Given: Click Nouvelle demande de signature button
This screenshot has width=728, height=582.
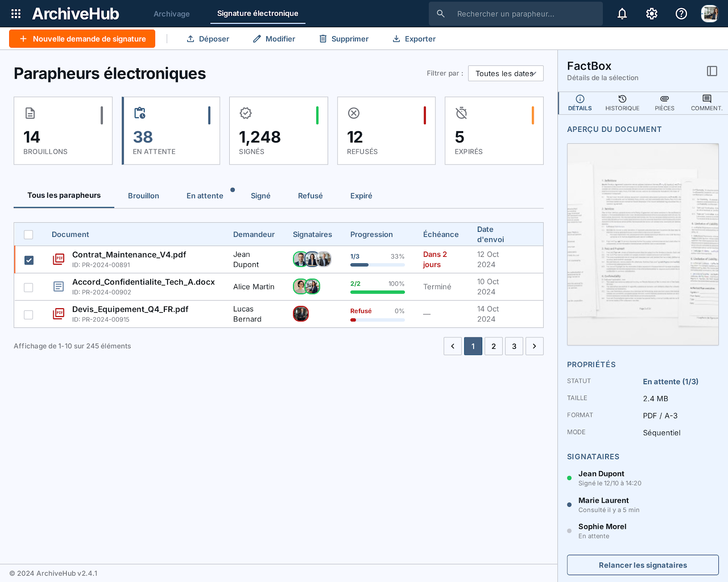Looking at the screenshot, I should [82, 39].
